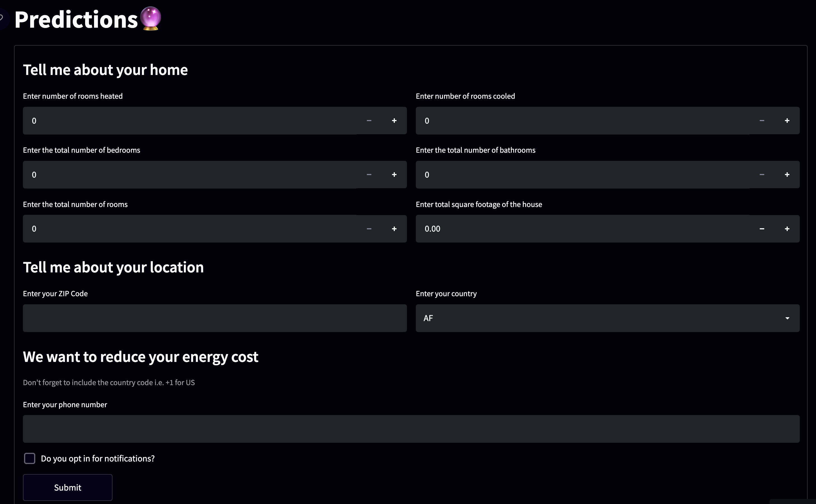
Task: Click the phone number input field
Action: coord(411,429)
